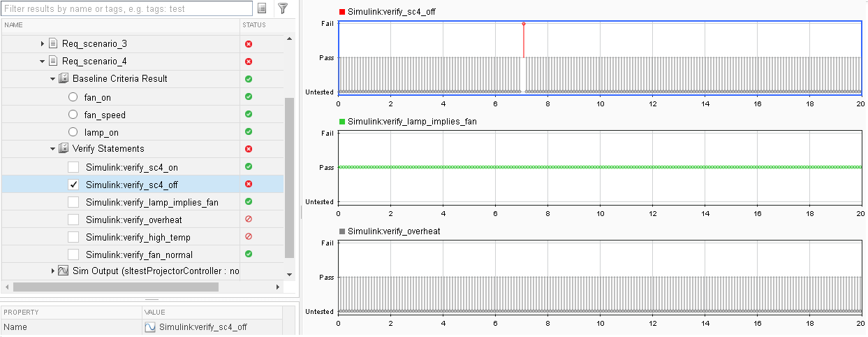This screenshot has height=337, width=868.
Task: Click the Req_scenario_3 failed status icon
Action: tap(249, 44)
